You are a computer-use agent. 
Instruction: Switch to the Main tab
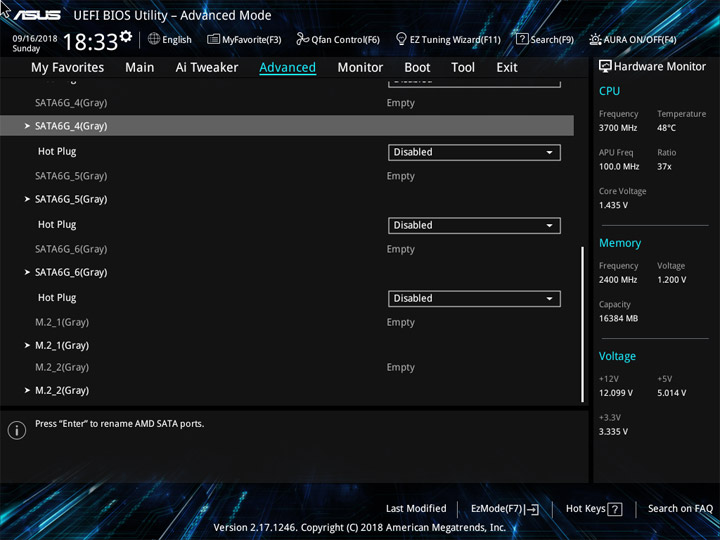tap(140, 68)
